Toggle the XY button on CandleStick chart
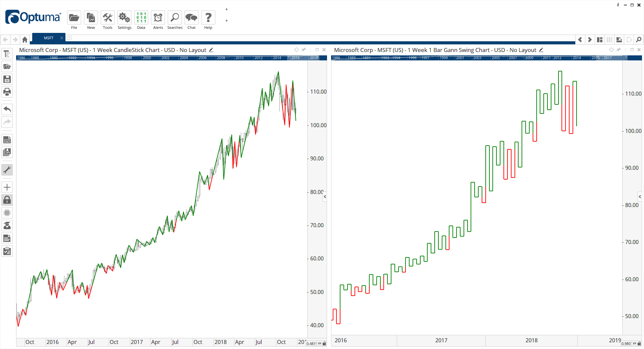 pyautogui.click(x=320, y=344)
